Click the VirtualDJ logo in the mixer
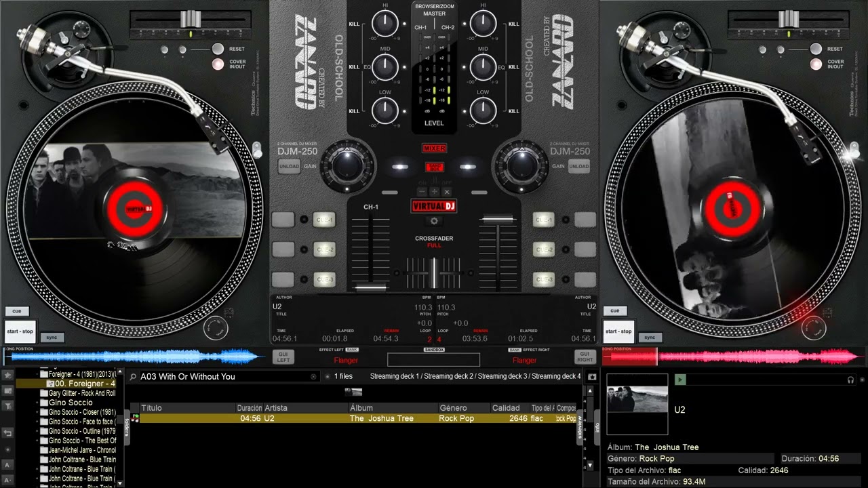 coord(434,206)
